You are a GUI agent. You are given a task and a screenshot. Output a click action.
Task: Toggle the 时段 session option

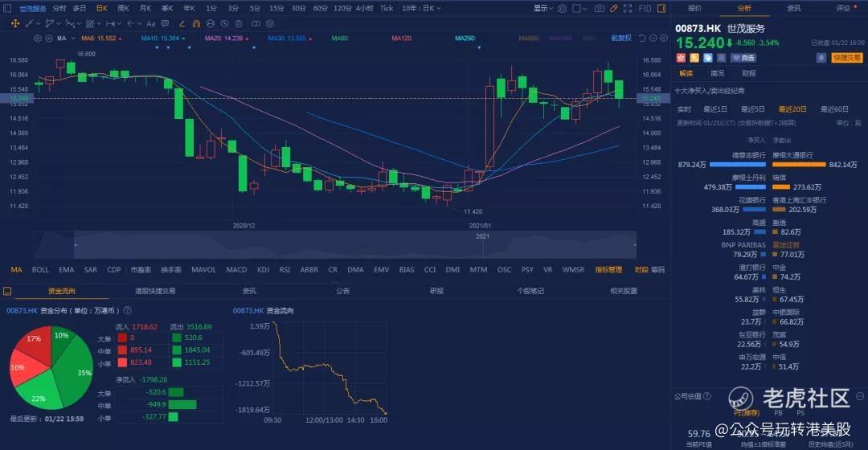641,269
